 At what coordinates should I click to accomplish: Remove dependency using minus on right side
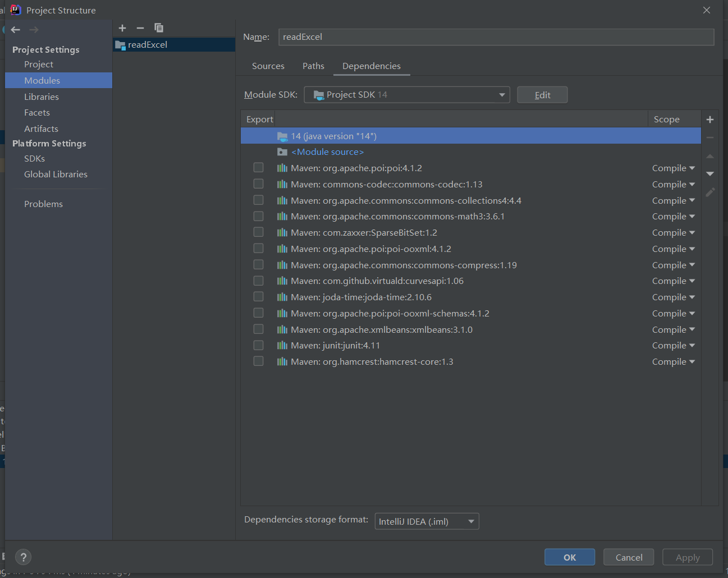coord(710,137)
